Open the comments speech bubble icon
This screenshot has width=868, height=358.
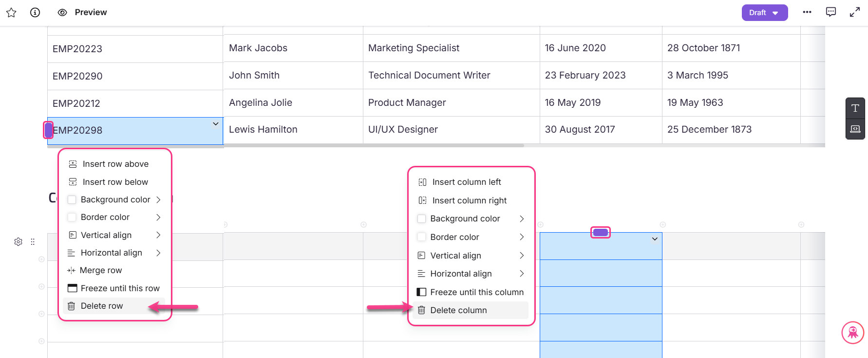tap(831, 12)
